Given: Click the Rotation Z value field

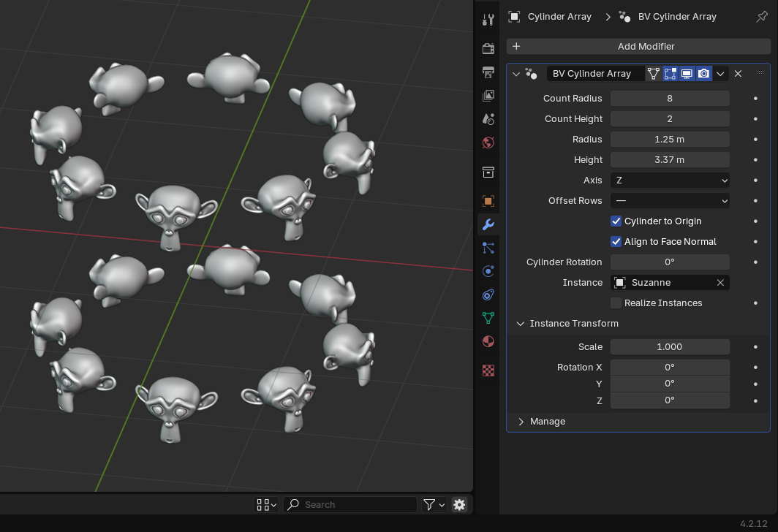Looking at the screenshot, I should pos(670,400).
